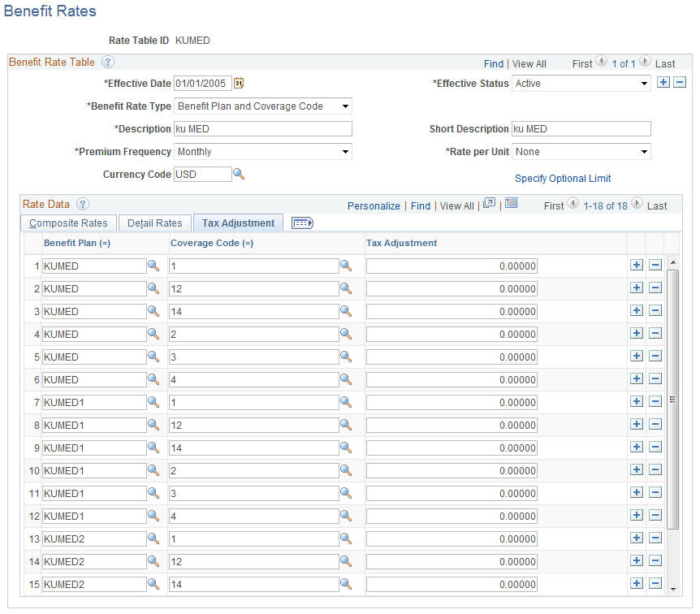Click the Personalize link in Rate Data

pos(374,205)
